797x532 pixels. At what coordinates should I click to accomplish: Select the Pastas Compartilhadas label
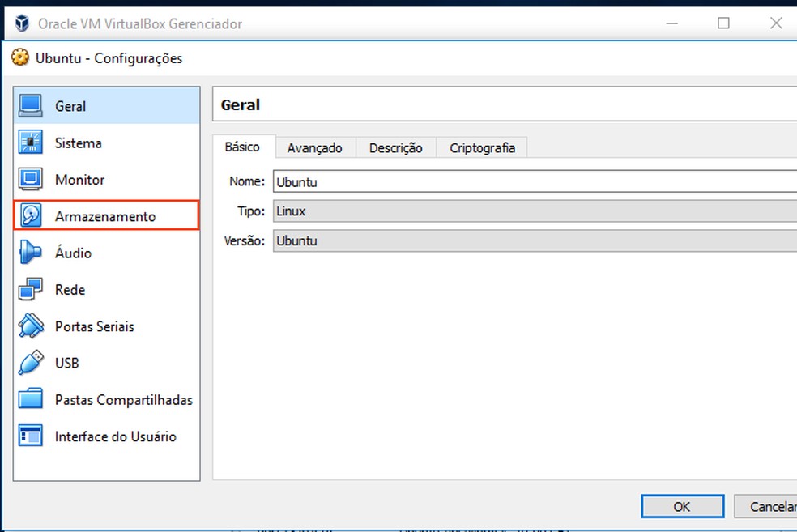click(x=123, y=400)
